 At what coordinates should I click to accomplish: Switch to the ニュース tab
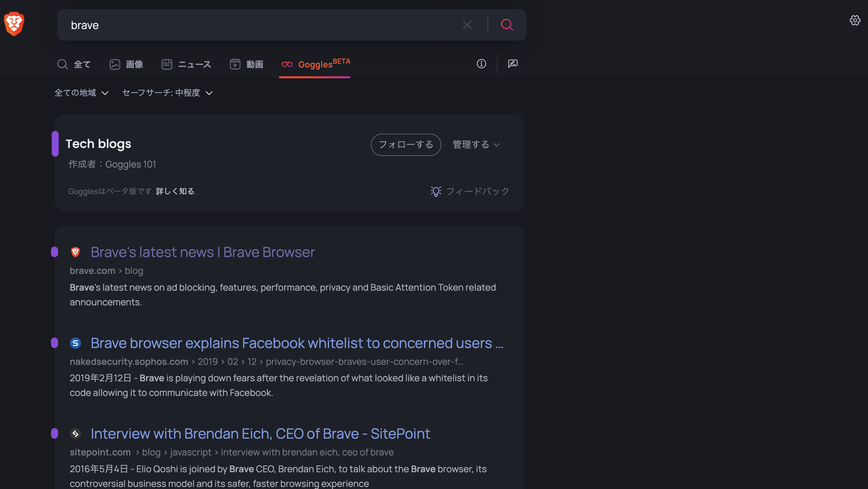pyautogui.click(x=186, y=64)
